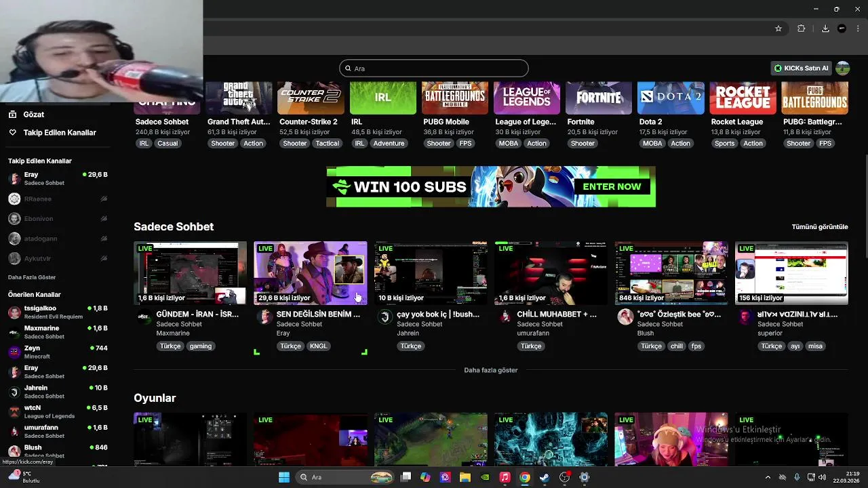Click the Gözat browse icon in sidebar
868x488 pixels.
click(x=12, y=115)
